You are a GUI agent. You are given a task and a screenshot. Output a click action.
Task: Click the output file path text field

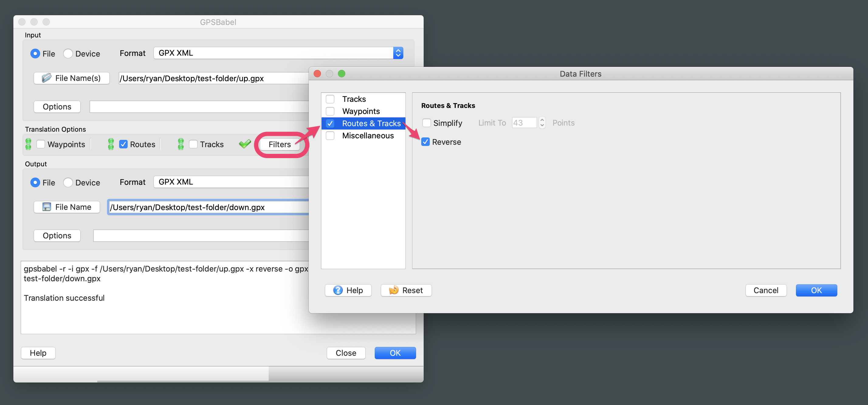(x=209, y=207)
